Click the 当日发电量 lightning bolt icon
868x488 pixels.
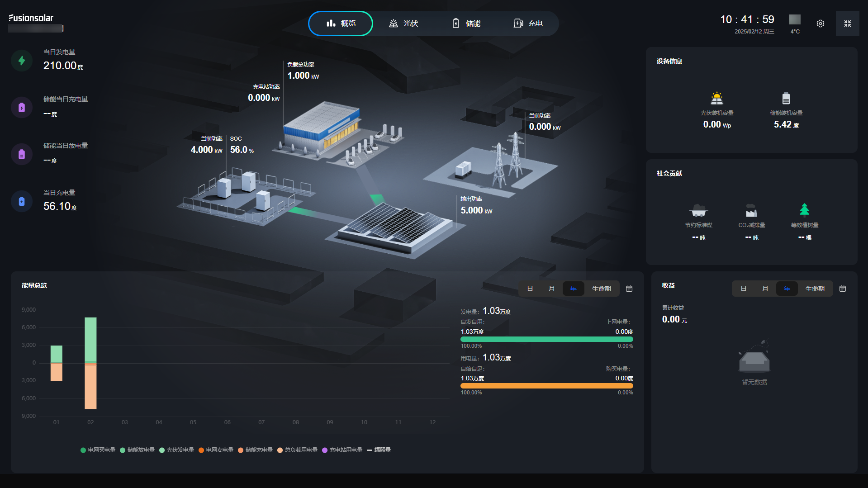pyautogui.click(x=21, y=60)
